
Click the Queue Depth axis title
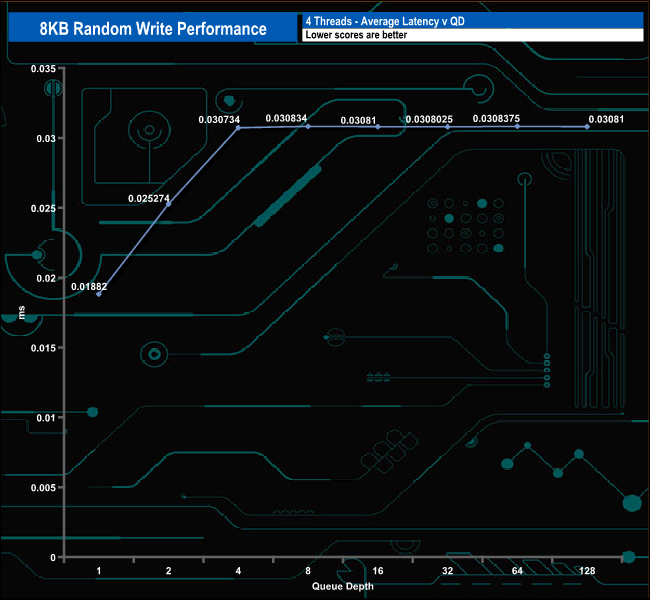click(343, 586)
